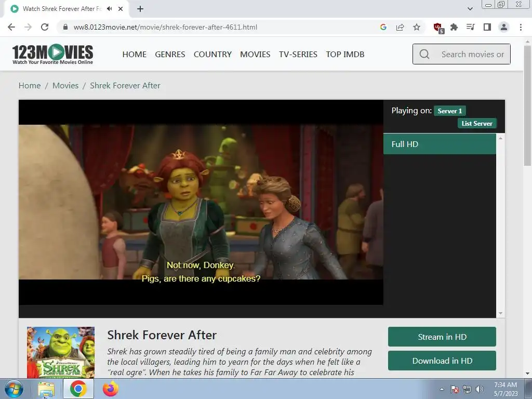The image size is (532, 399).
Task: Open the volume speaker tray icon
Action: [x=480, y=389]
